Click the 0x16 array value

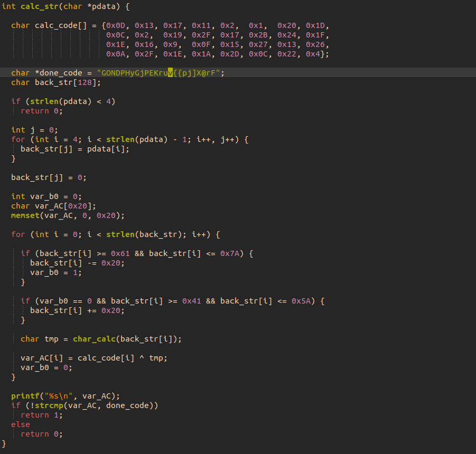pos(144,44)
